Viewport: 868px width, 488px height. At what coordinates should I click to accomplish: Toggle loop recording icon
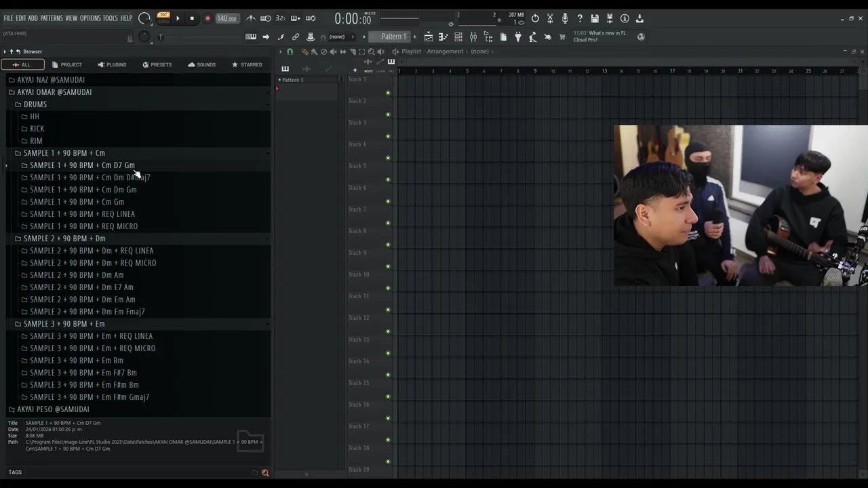(311, 18)
